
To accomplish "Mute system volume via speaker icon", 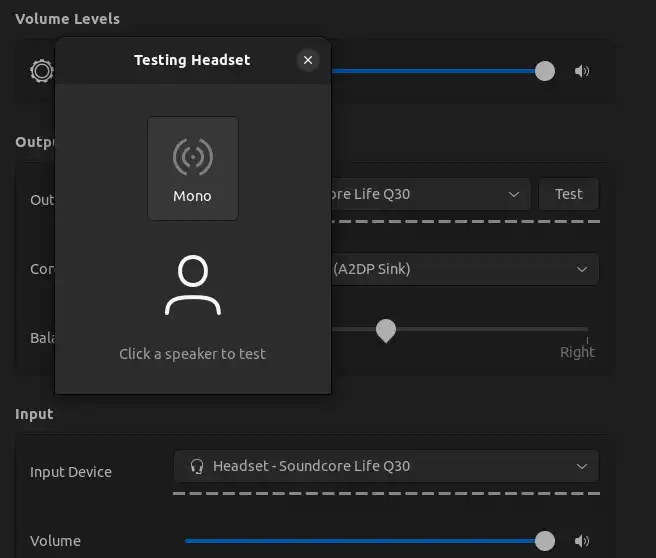I will coord(582,71).
